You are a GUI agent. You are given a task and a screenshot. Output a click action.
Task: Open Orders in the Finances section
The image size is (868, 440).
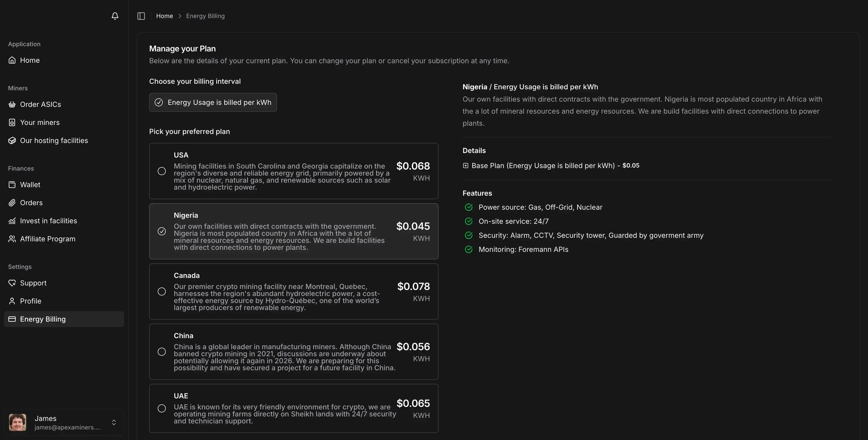[x=31, y=203]
